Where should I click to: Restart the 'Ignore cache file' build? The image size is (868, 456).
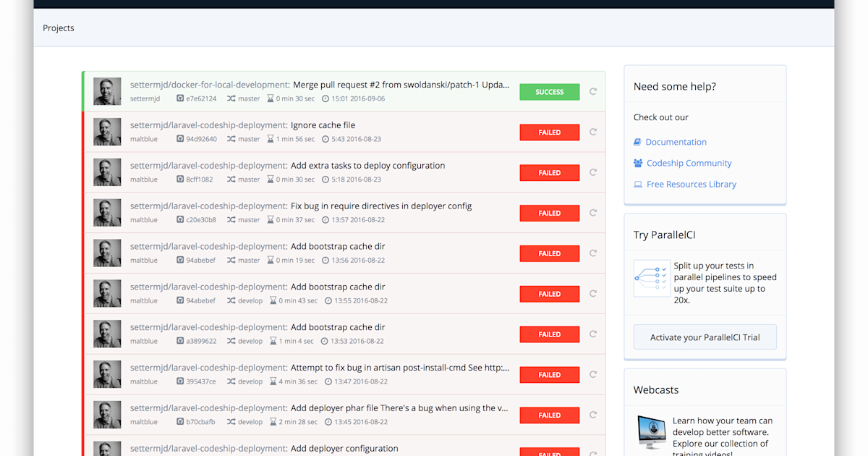click(593, 132)
